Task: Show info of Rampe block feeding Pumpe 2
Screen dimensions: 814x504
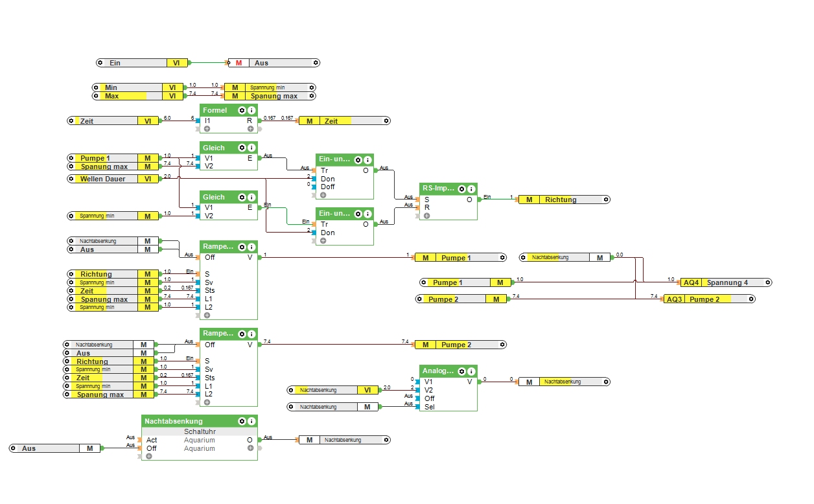Action: click(x=251, y=334)
